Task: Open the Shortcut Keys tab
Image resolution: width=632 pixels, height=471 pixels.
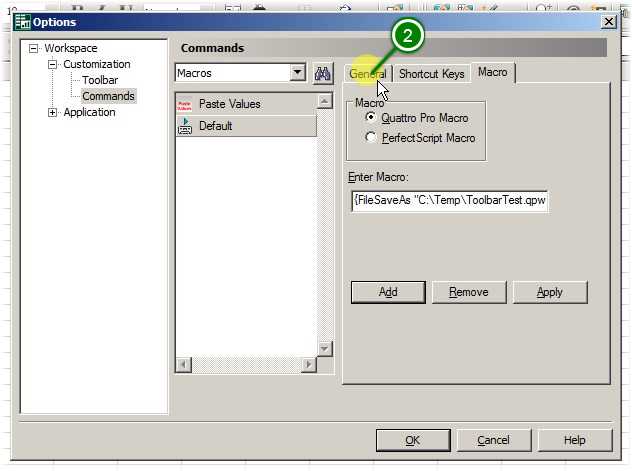Action: [431, 74]
